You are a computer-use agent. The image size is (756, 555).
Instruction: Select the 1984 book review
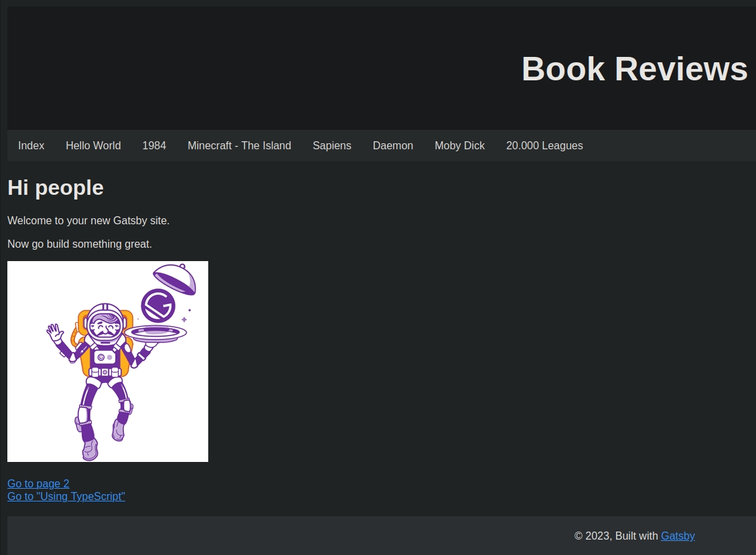(154, 145)
